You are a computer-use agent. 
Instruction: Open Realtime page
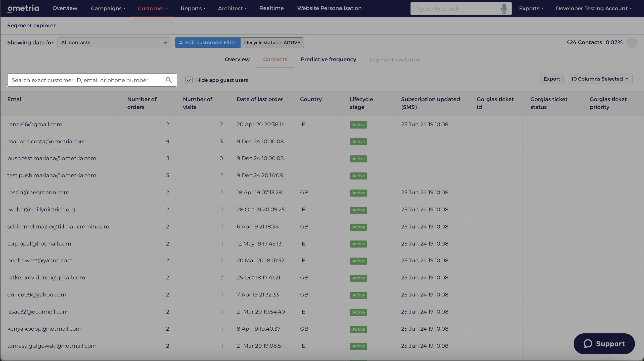point(271,8)
